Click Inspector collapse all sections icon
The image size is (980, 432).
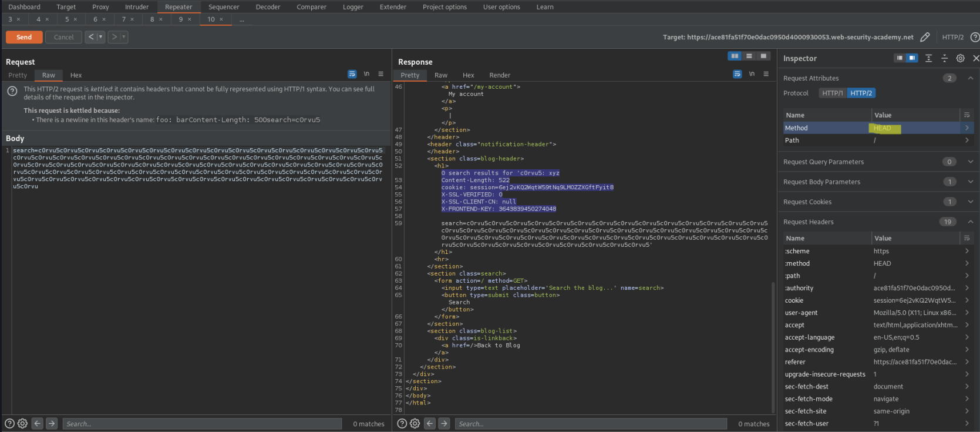coord(944,58)
